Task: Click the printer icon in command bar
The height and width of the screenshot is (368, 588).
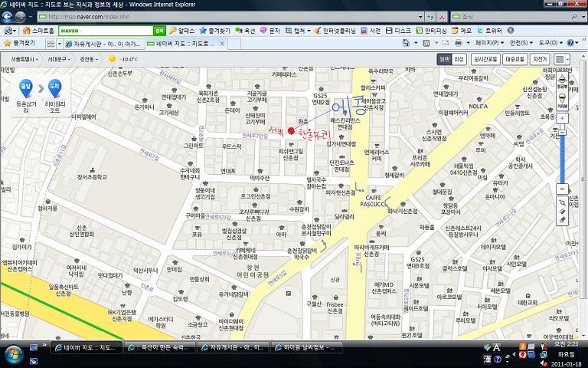Action: click(458, 43)
